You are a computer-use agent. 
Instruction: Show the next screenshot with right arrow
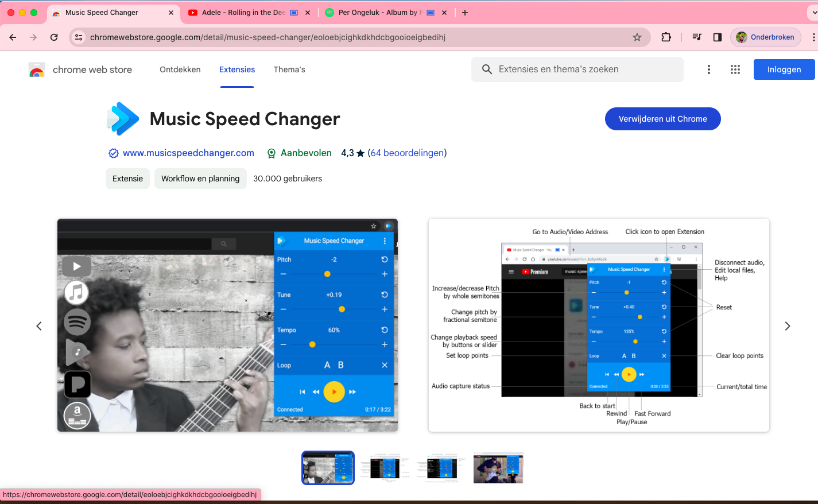tap(787, 326)
